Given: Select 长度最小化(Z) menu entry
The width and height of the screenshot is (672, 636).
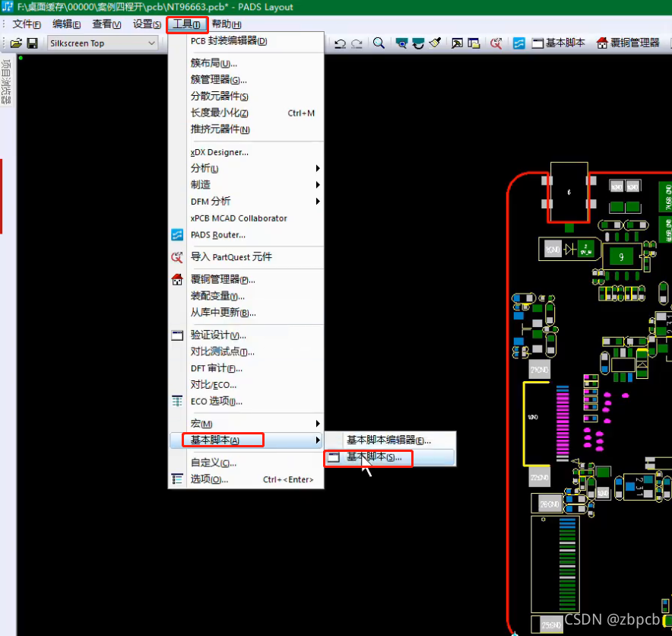Looking at the screenshot, I should (x=246, y=113).
